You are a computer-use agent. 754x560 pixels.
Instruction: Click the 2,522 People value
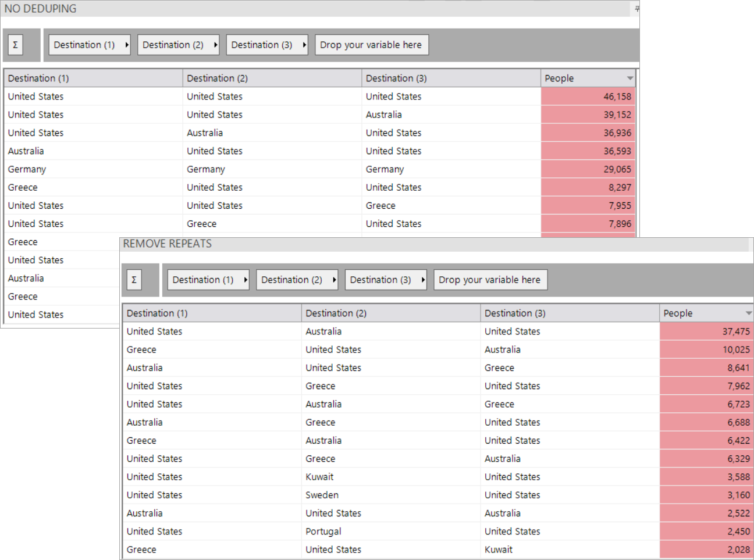point(738,513)
